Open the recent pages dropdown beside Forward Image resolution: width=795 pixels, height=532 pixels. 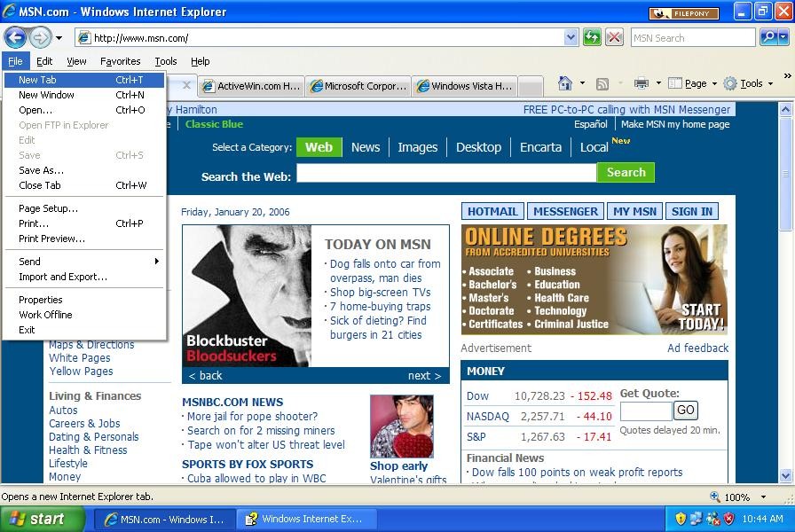coord(59,38)
